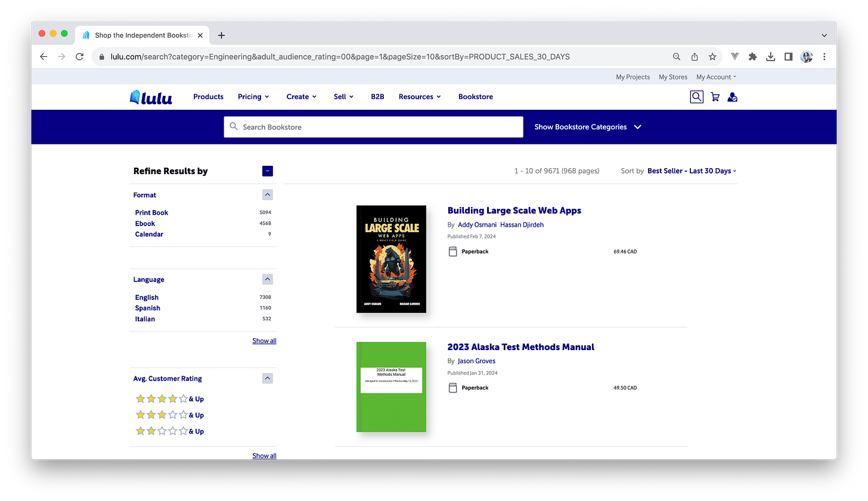The width and height of the screenshot is (868, 501).
Task: Open the shopping cart icon
Action: [x=715, y=97]
